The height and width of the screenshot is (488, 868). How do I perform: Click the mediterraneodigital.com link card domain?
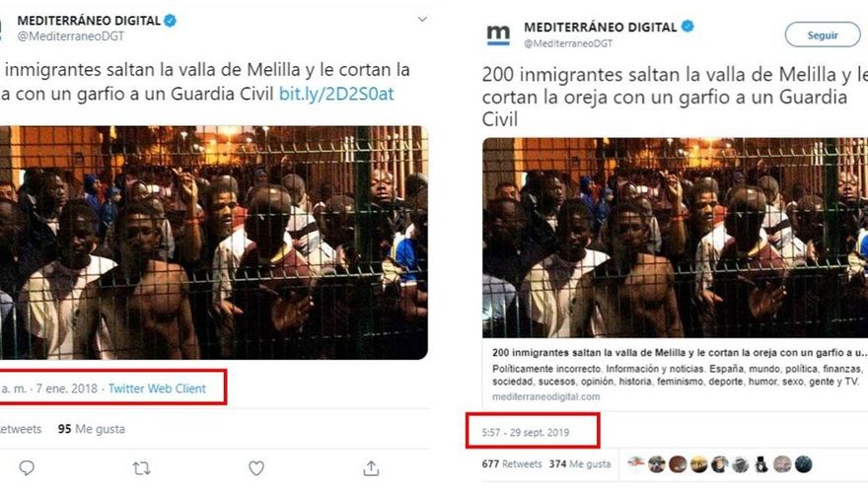[545, 396]
